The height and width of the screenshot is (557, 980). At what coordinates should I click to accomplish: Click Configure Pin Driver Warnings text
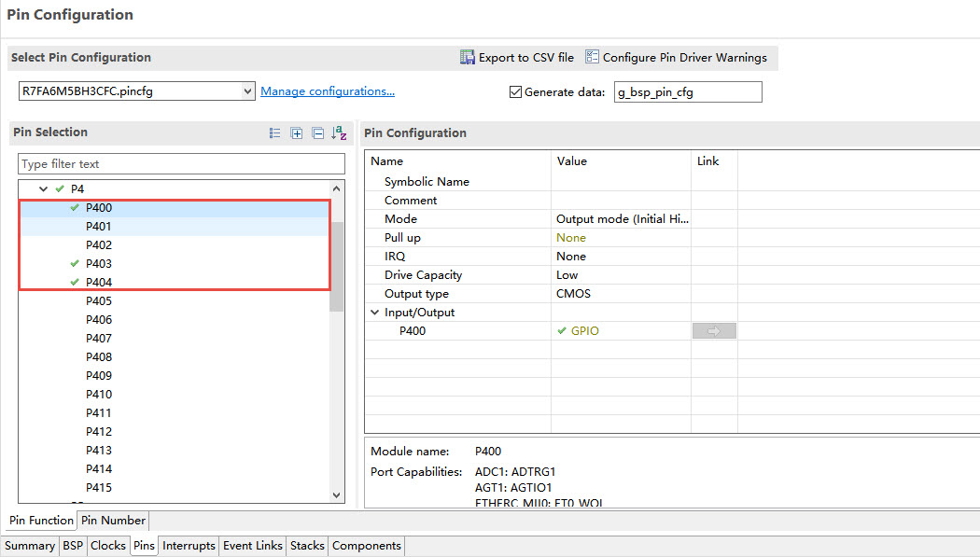(x=684, y=58)
